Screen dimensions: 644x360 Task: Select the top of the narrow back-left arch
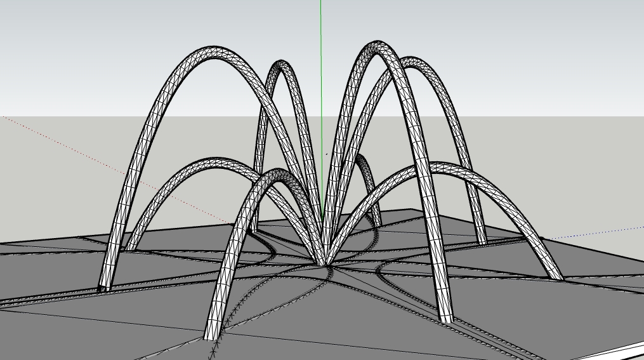[x=281, y=65]
